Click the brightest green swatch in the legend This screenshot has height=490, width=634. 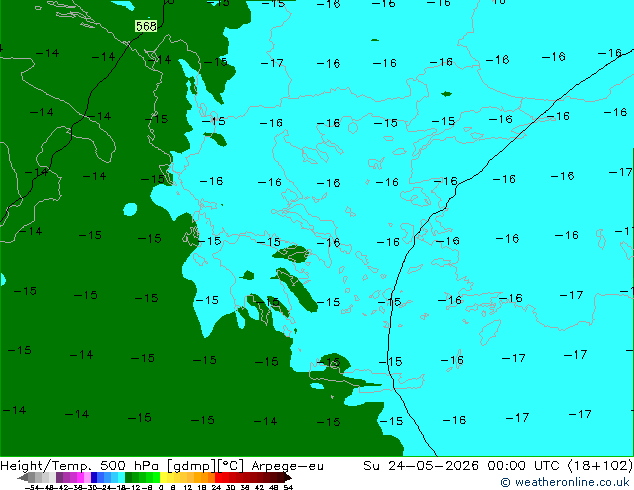(156, 477)
